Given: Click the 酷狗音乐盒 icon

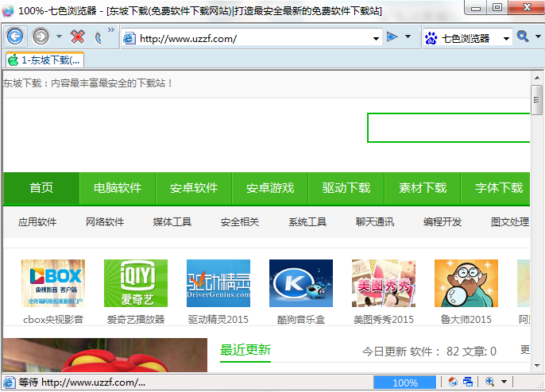Looking at the screenshot, I should pyautogui.click(x=300, y=283).
